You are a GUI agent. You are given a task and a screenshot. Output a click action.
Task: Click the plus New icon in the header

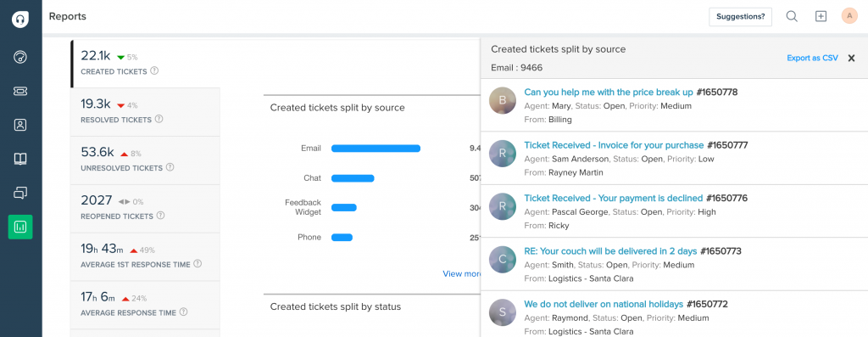(821, 17)
